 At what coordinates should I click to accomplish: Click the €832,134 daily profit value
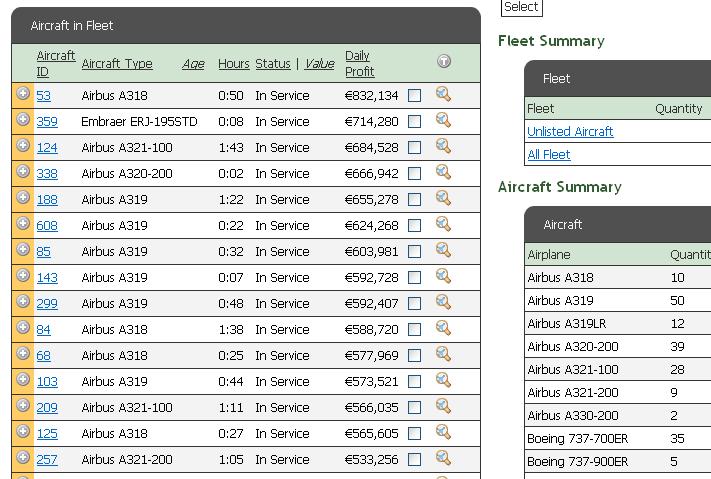(371, 96)
